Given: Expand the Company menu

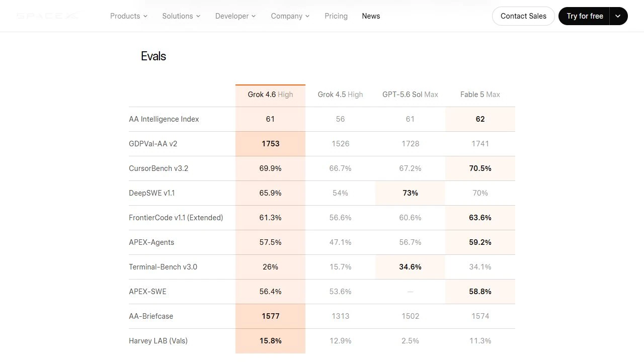Looking at the screenshot, I should pos(290,16).
